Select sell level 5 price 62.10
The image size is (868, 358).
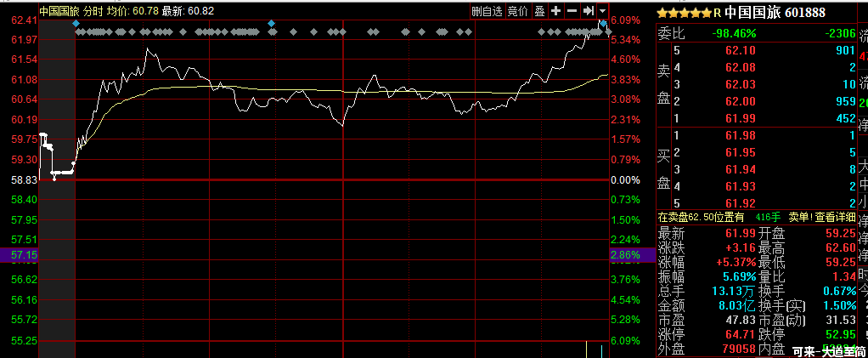pyautogui.click(x=740, y=51)
